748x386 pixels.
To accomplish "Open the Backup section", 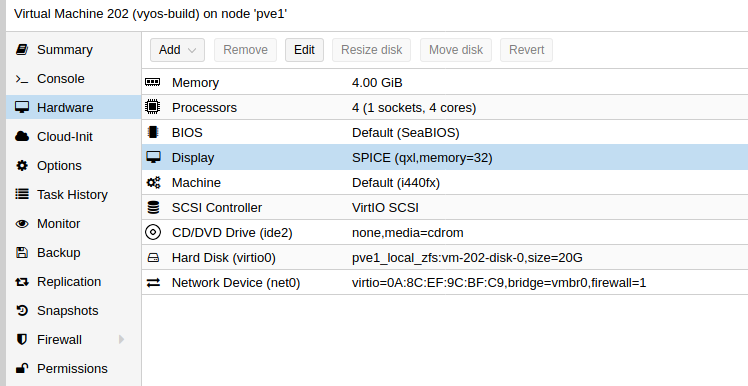I will 59,252.
